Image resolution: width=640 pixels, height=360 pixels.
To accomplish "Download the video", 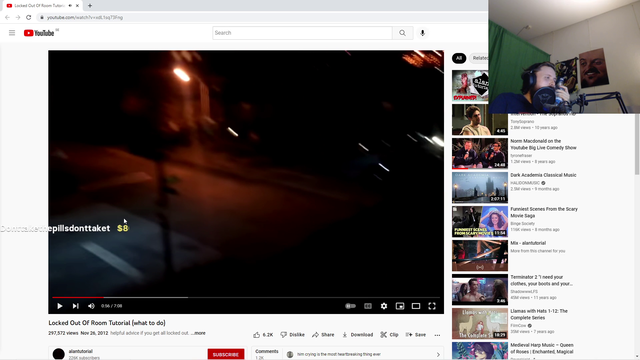I will click(357, 335).
